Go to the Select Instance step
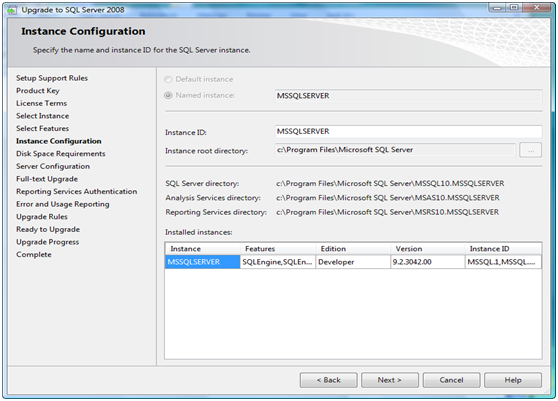Image resolution: width=558 pixels, height=401 pixels. click(x=42, y=116)
